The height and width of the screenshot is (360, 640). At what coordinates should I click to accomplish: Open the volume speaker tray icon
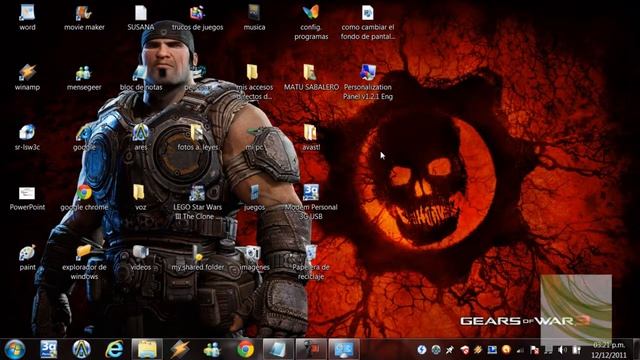pos(562,350)
